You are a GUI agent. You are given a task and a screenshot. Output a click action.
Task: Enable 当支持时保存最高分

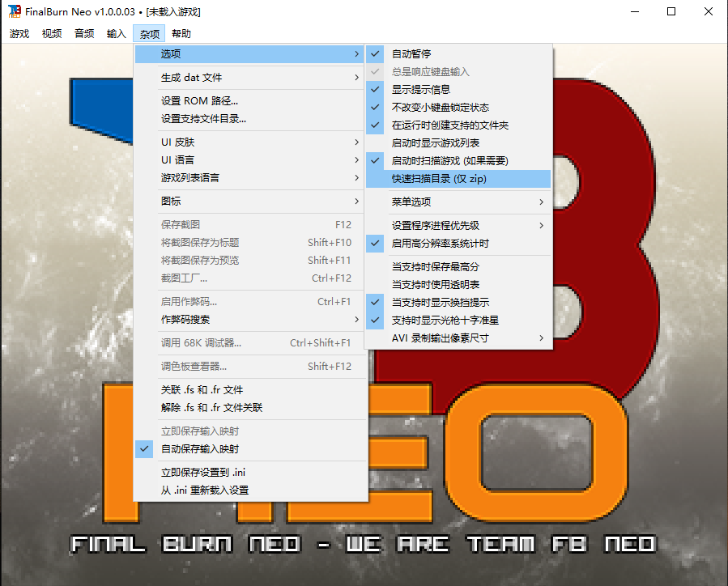tap(458, 267)
